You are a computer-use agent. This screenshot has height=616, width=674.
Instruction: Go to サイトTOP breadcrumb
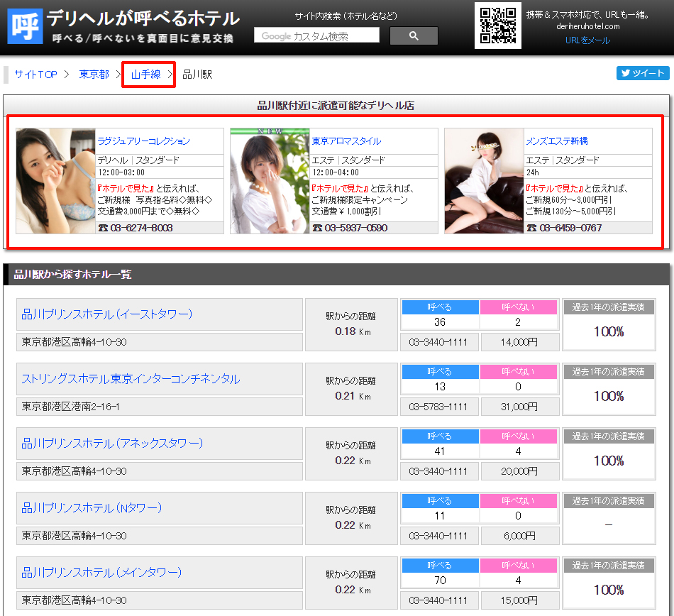(35, 75)
